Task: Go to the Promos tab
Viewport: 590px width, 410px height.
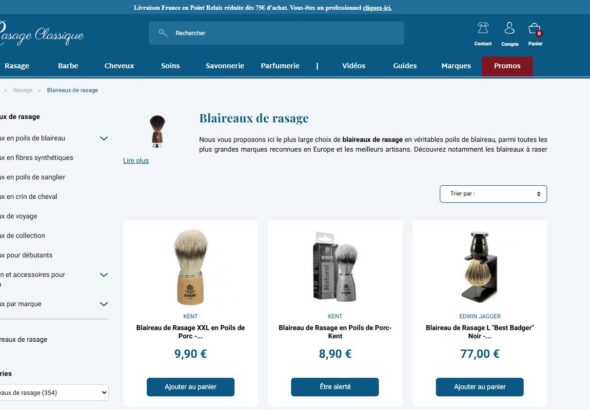Action: click(x=507, y=66)
